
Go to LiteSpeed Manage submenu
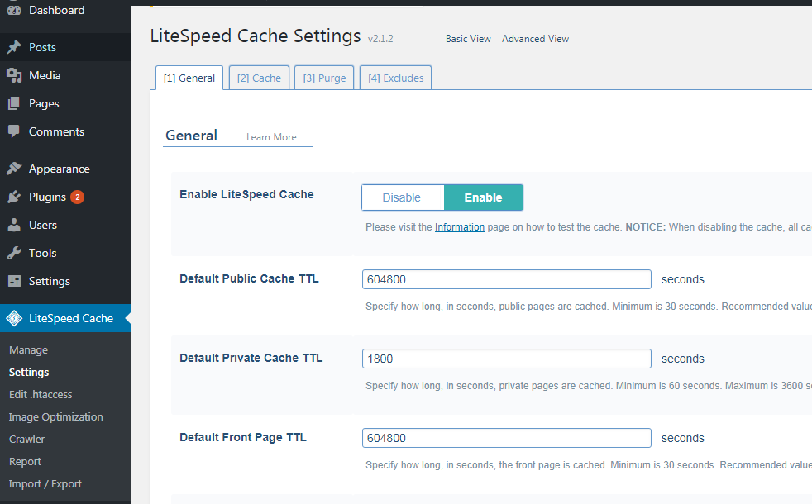coord(28,350)
